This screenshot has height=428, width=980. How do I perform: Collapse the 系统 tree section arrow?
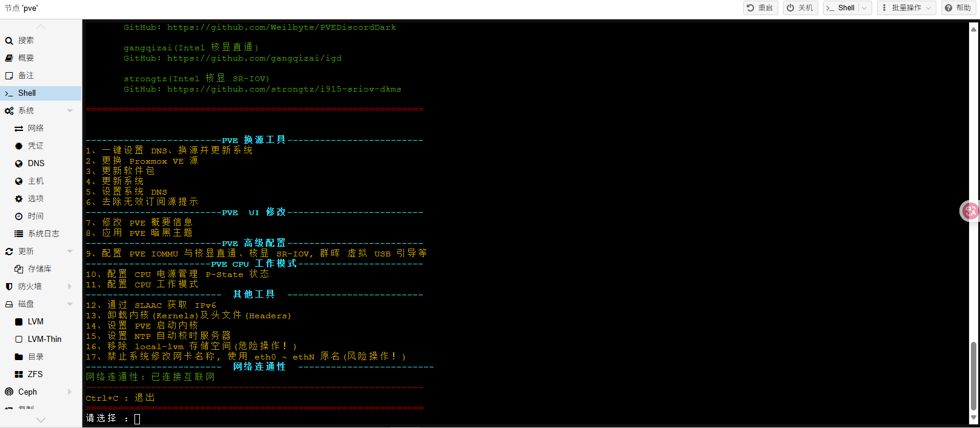[70, 111]
